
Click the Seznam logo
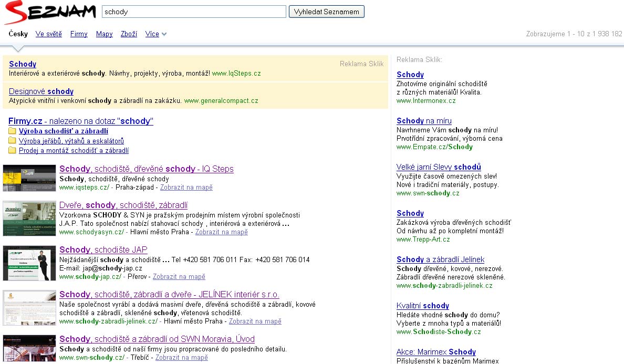pos(50,12)
